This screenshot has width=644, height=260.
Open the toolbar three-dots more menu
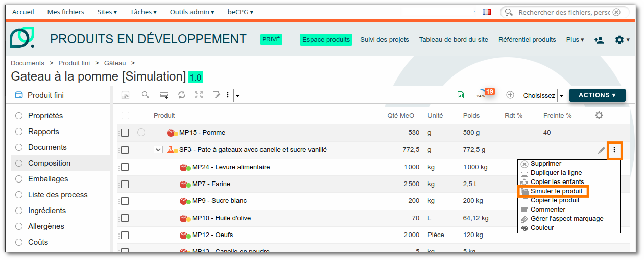click(x=228, y=95)
